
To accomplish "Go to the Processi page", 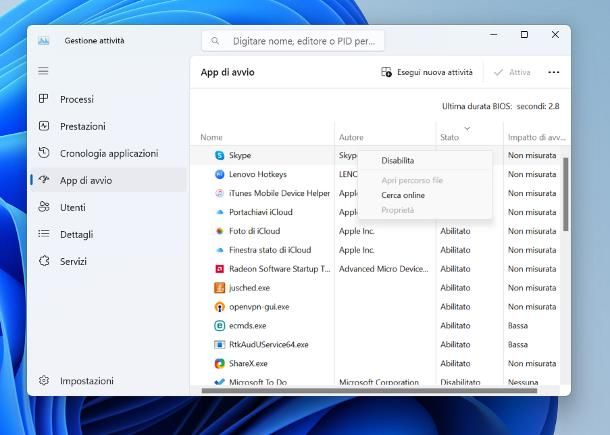I will pyautogui.click(x=109, y=99).
